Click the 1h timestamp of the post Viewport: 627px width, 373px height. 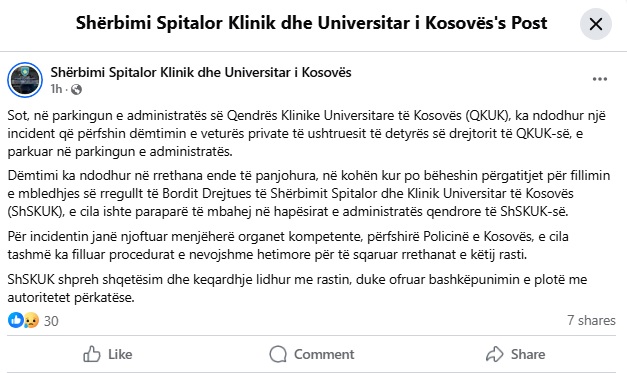(x=56, y=89)
